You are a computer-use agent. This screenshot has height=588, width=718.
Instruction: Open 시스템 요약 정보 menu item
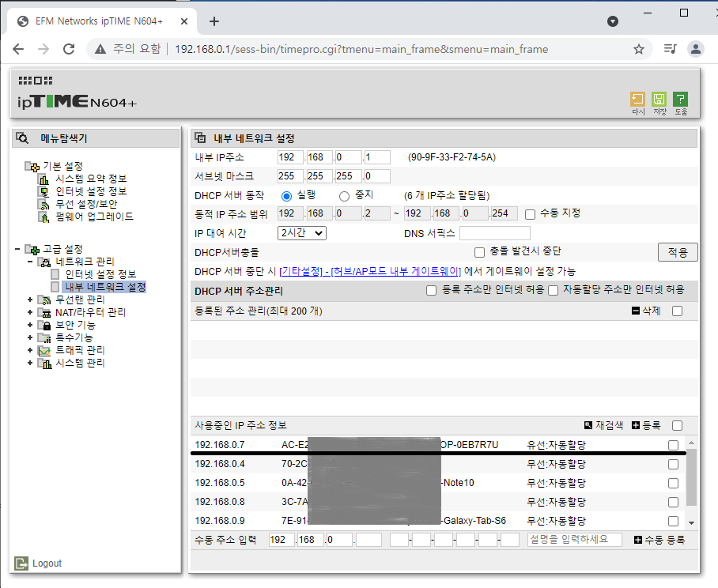[91, 179]
